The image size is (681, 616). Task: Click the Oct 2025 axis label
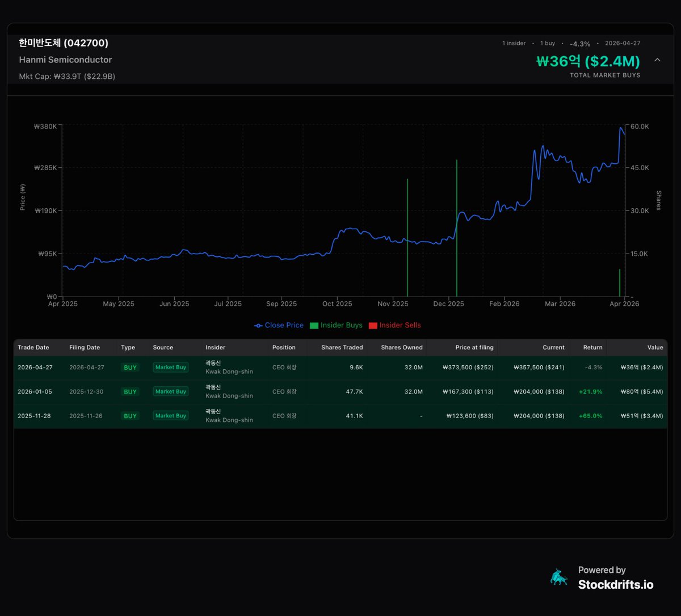[337, 304]
